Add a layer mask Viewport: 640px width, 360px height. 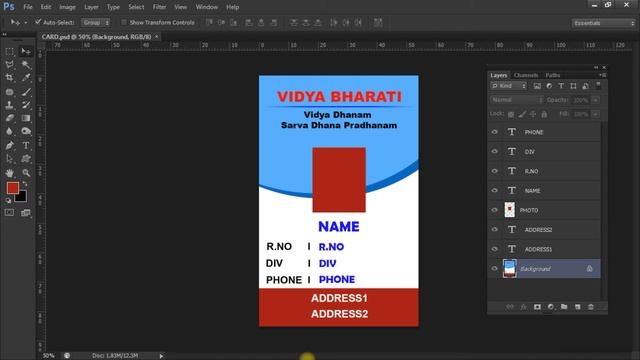point(537,307)
